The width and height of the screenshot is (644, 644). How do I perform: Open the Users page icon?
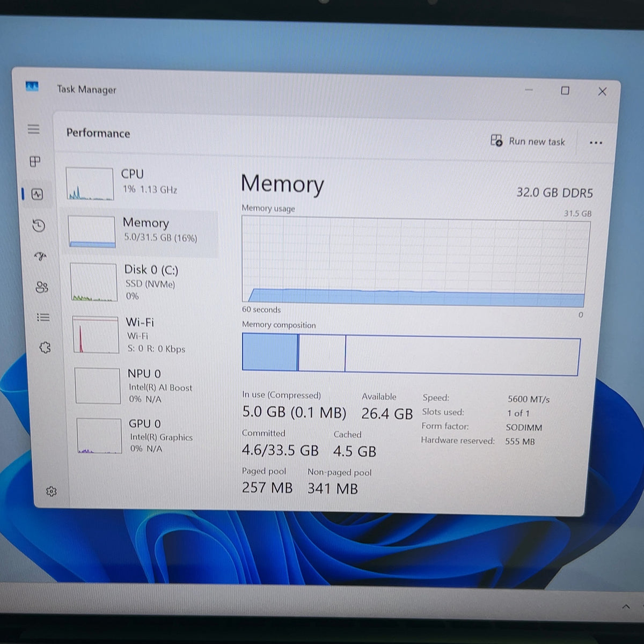[42, 287]
